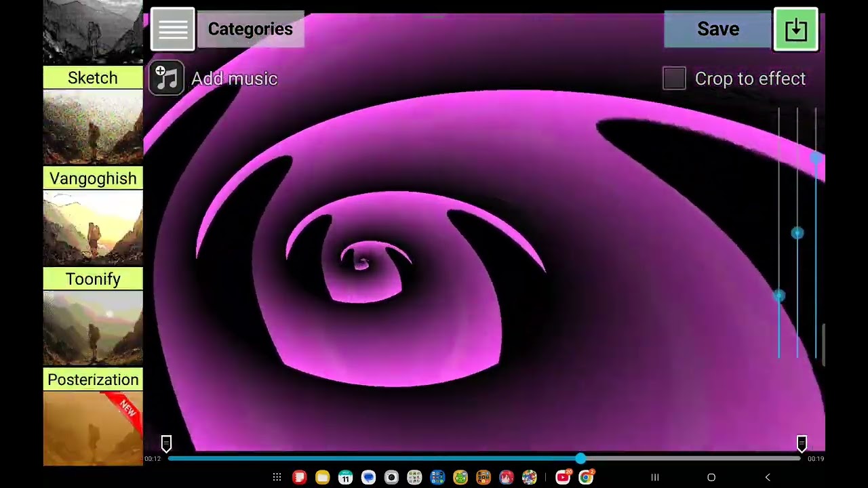Open the yellow files folder app
The height and width of the screenshot is (488, 868).
322,478
